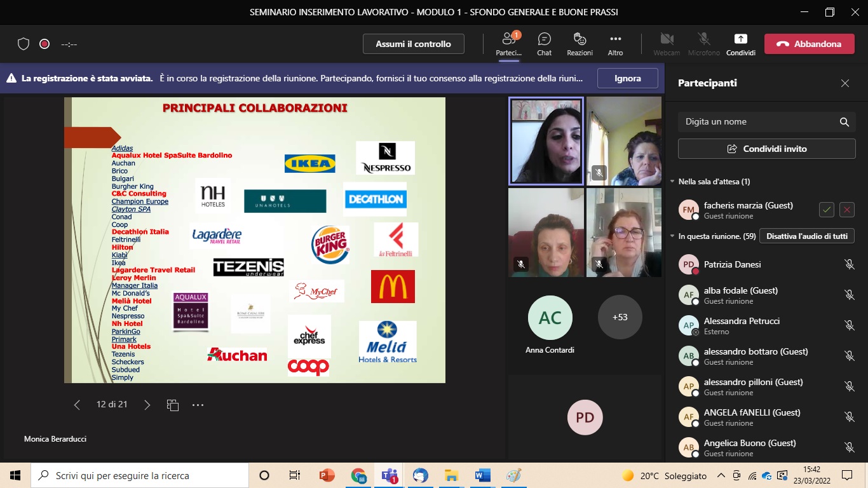Toggle the Webcam button
Image resolution: width=868 pixels, height=488 pixels.
click(667, 44)
